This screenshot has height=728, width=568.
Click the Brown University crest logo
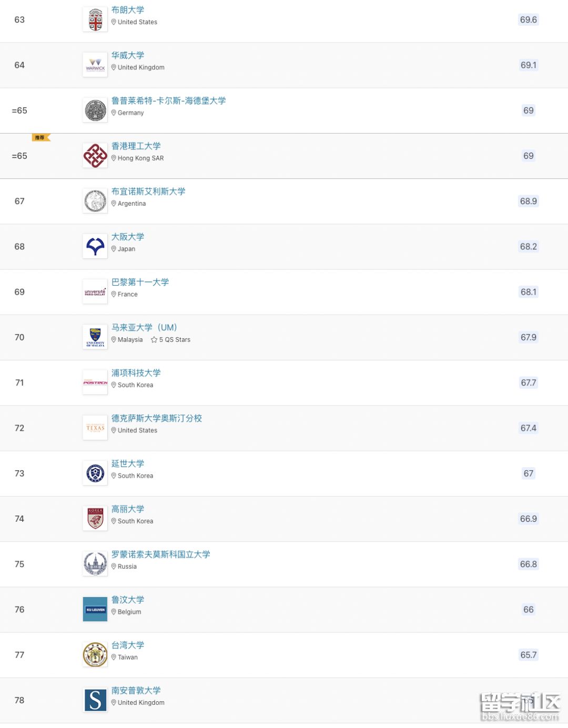[95, 20]
